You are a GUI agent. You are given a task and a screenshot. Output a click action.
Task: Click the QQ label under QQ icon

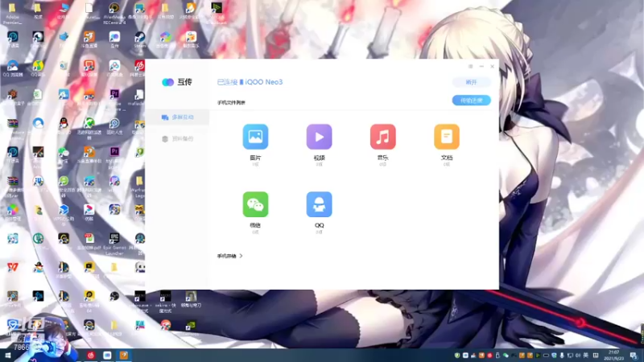click(319, 225)
